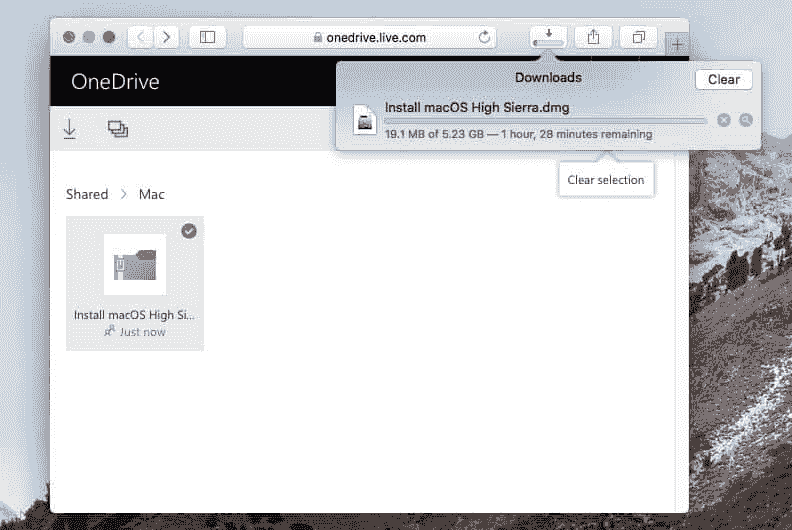Open the Safari downloads toolbar button
Image resolution: width=792 pixels, height=530 pixels.
point(548,37)
